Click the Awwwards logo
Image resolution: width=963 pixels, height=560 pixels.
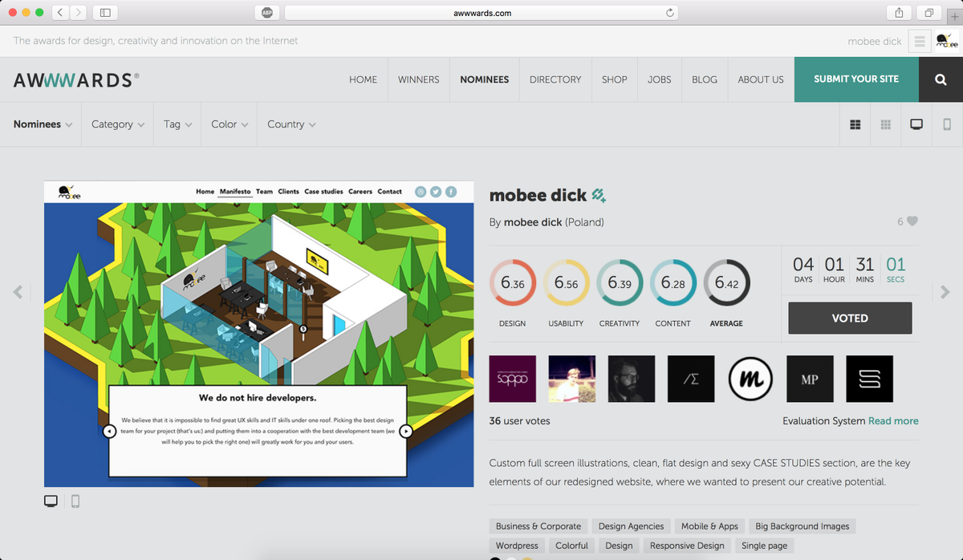coord(76,79)
